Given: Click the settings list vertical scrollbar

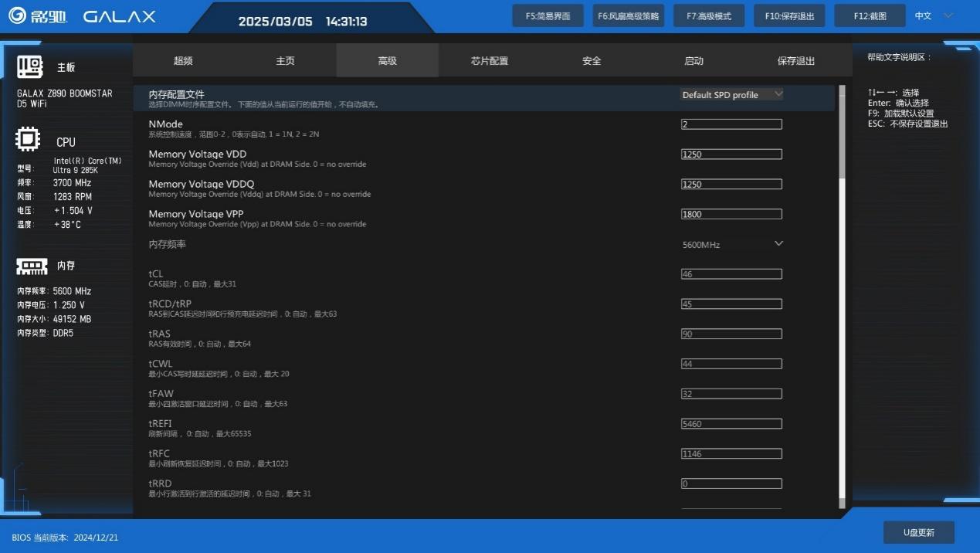Looking at the screenshot, I should (842, 297).
